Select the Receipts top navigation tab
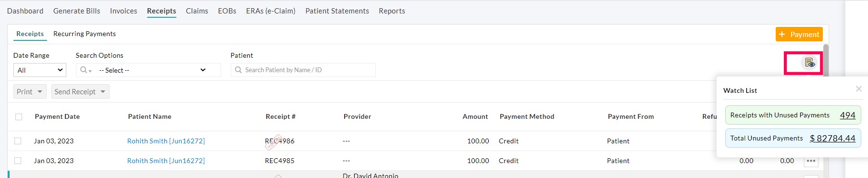The height and width of the screenshot is (178, 868). (161, 11)
